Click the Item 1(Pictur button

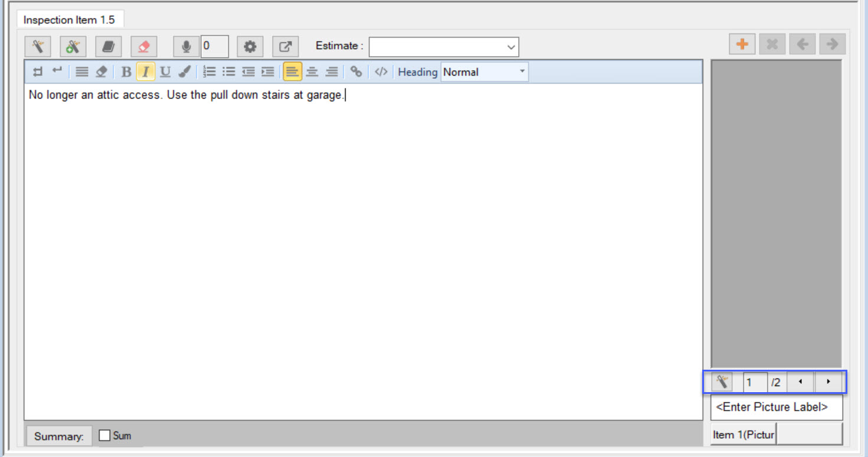click(743, 435)
